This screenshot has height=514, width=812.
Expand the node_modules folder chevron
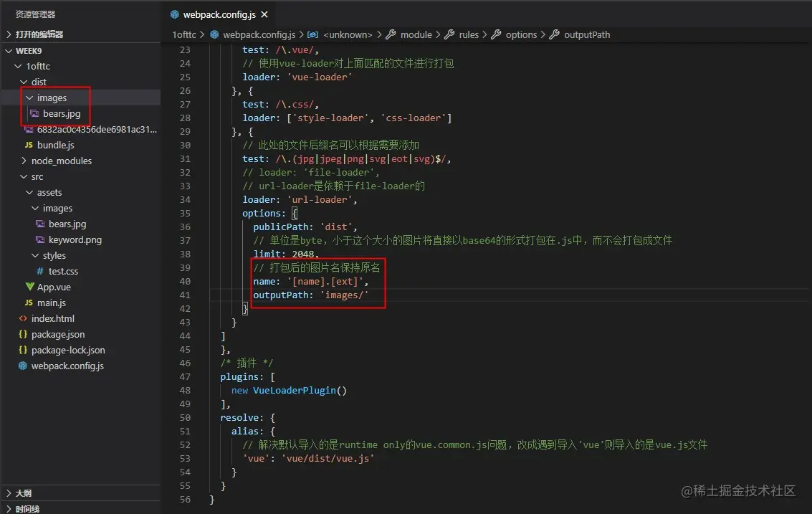(x=24, y=161)
